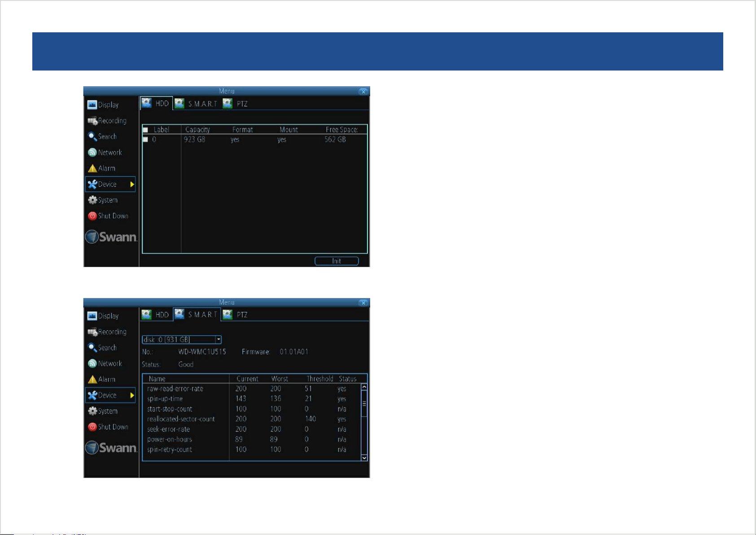This screenshot has width=756, height=535.
Task: Click the 01.01A01 firmware value
Action: coord(294,352)
